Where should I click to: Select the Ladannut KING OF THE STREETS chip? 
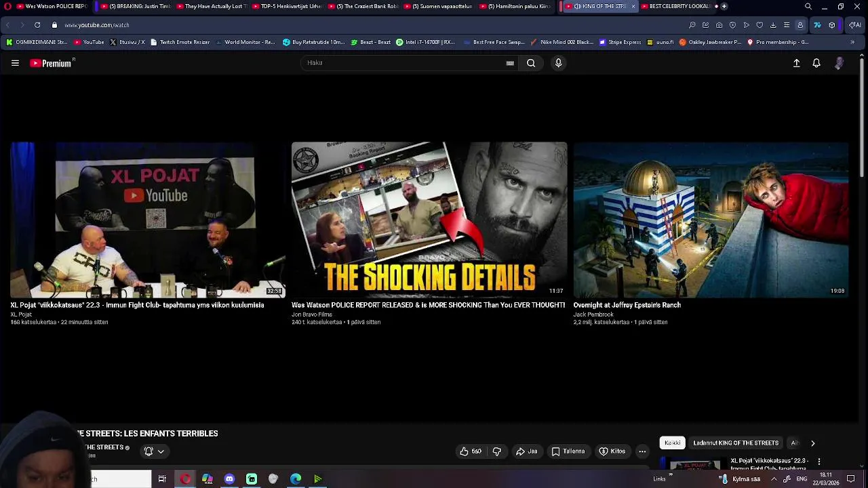point(736,443)
